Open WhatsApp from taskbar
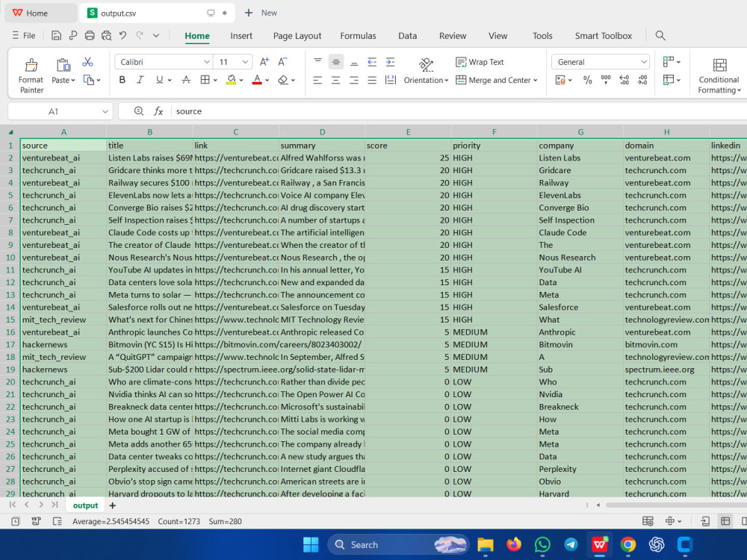This screenshot has height=560, width=747. 542,544
